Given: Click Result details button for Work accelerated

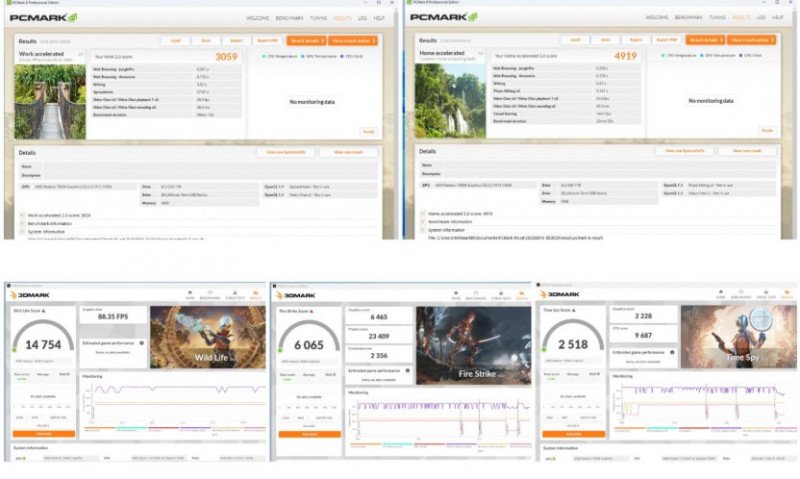Looking at the screenshot, I should click(x=306, y=40).
